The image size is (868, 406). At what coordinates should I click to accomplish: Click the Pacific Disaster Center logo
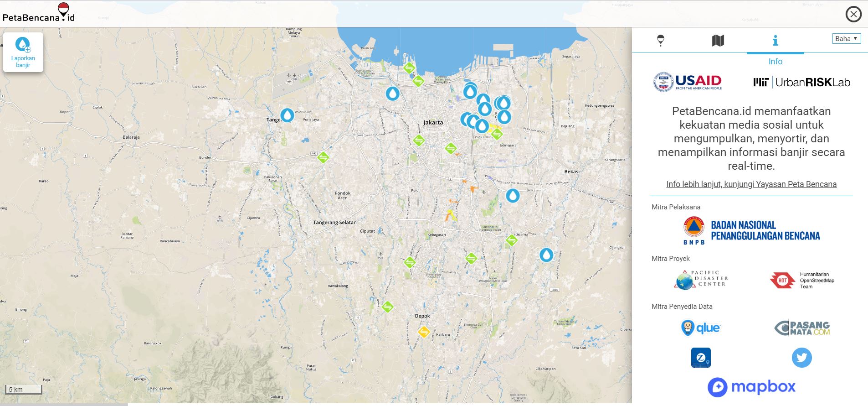701,280
